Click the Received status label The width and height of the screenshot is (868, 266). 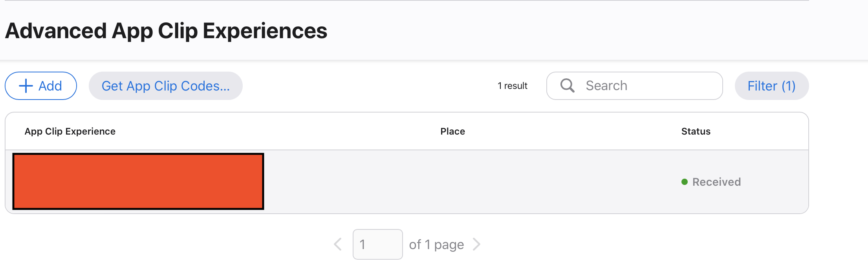[716, 182]
